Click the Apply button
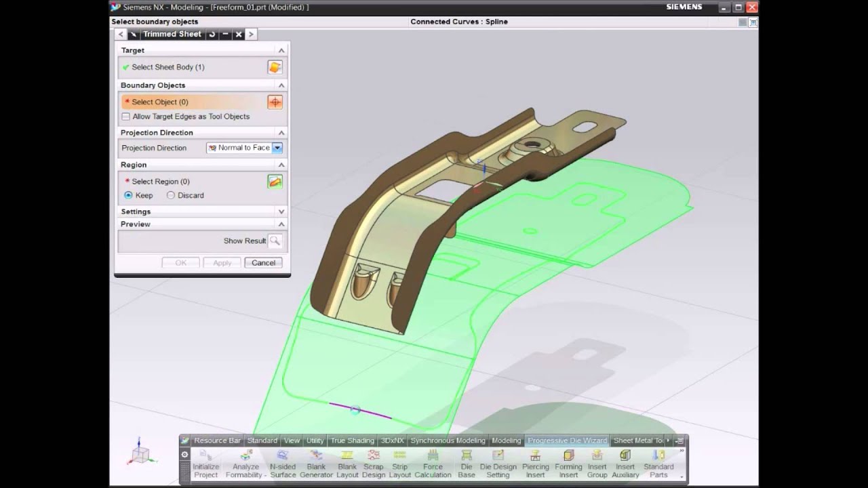This screenshot has height=488, width=868. click(222, 263)
